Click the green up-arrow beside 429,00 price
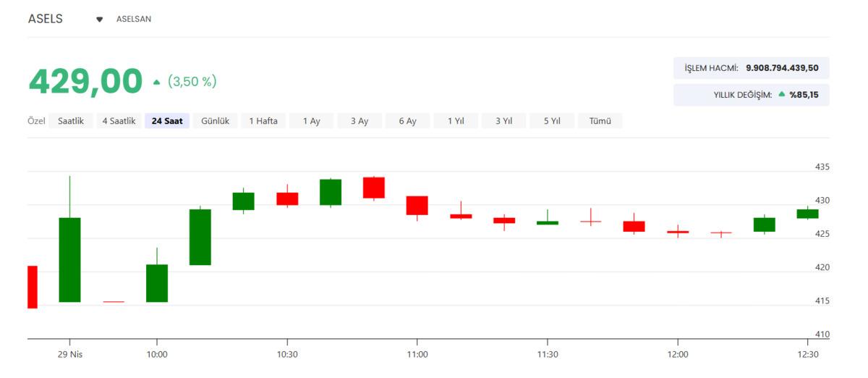Screen dimensions: 868x378 tap(157, 83)
